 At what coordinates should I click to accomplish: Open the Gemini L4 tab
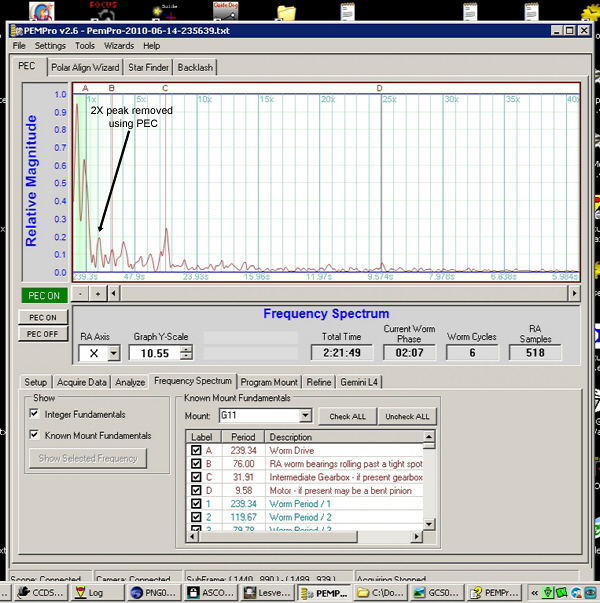(359, 382)
